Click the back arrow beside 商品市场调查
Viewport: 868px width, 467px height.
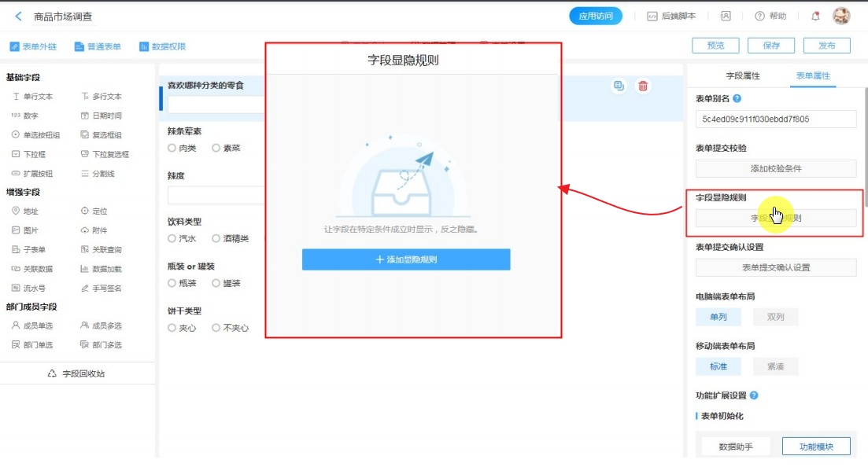coord(18,17)
